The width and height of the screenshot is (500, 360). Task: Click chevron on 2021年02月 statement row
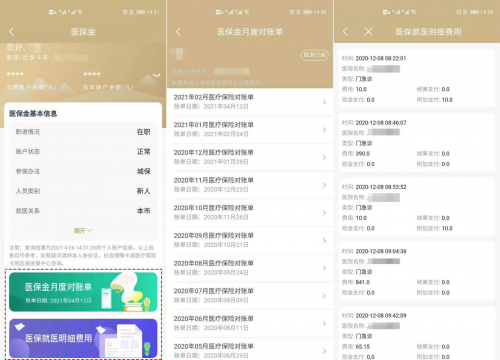(324, 102)
